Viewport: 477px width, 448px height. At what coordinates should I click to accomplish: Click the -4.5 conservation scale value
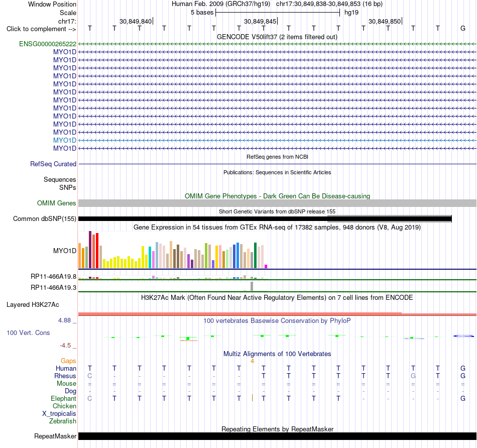coord(65,346)
